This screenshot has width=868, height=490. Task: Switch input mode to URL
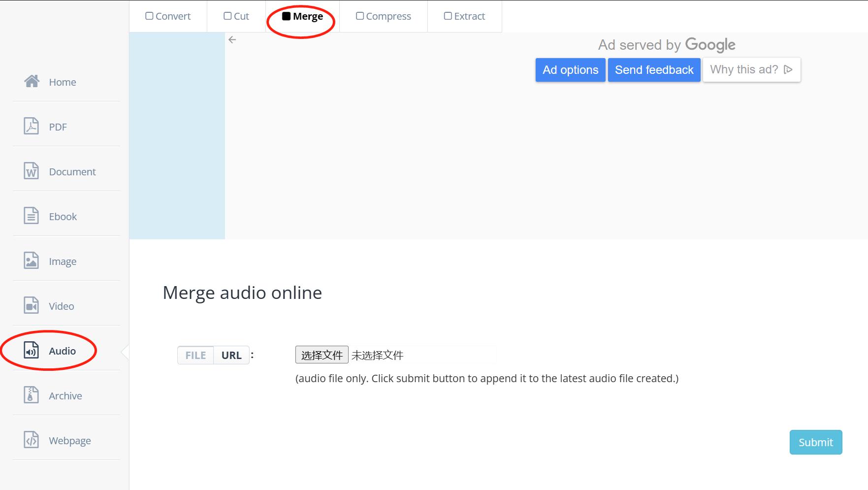click(231, 355)
